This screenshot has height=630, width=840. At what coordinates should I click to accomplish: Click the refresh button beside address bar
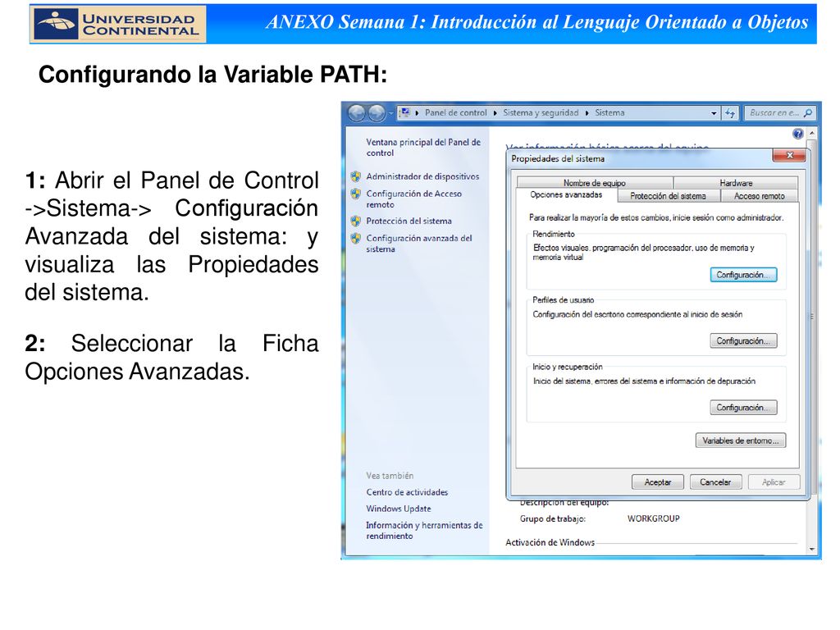click(x=730, y=113)
